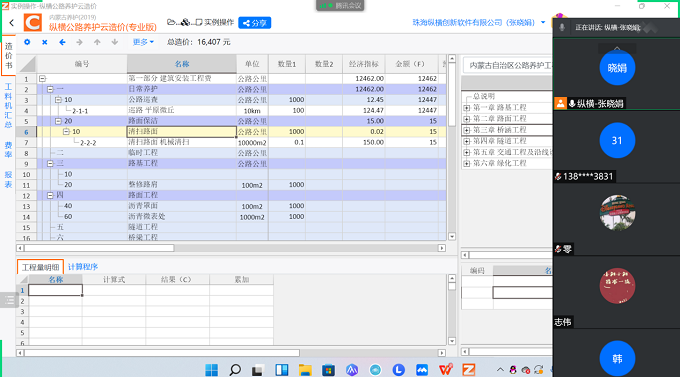The width and height of the screenshot is (680, 377).
Task: Collapse the 路面保洁 node
Action: (x=59, y=121)
